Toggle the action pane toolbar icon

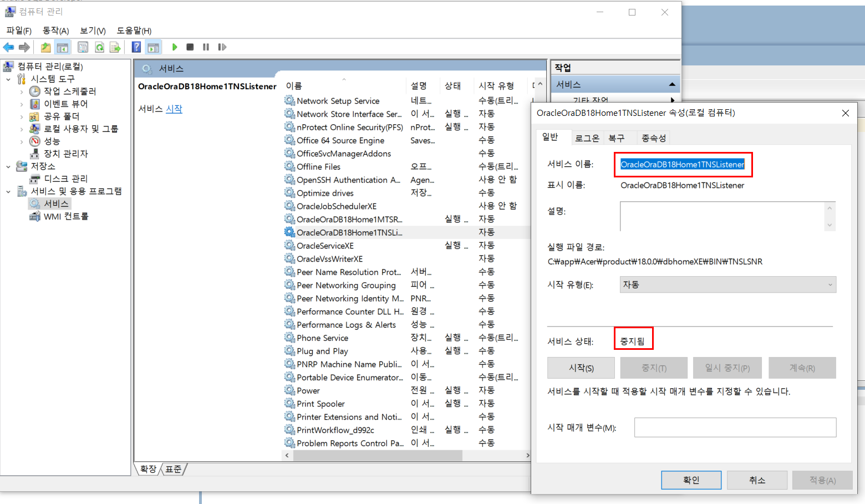coord(153,47)
